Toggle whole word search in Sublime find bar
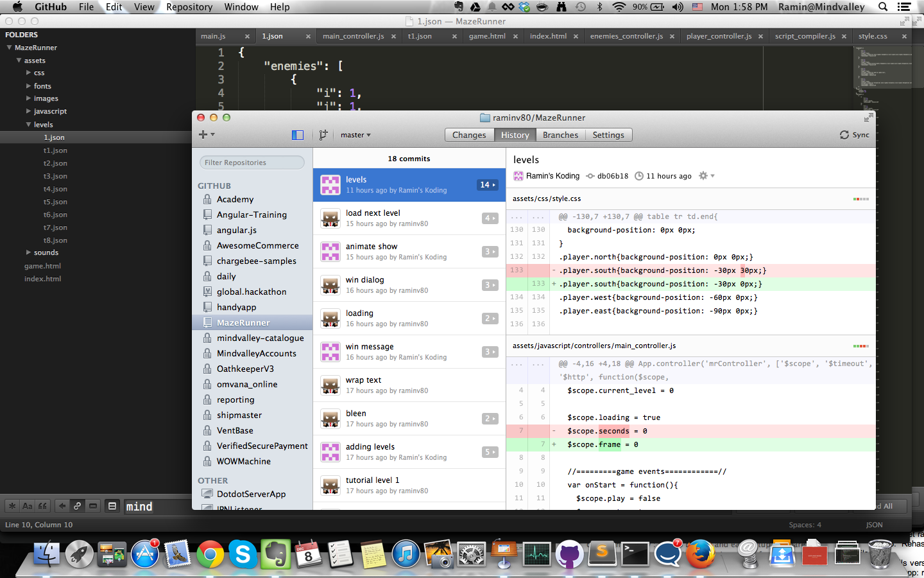The image size is (924, 578). (42, 506)
